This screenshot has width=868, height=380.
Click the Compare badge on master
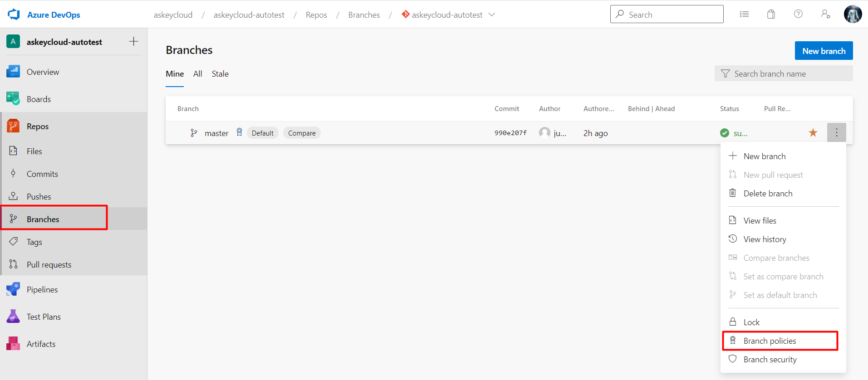302,133
